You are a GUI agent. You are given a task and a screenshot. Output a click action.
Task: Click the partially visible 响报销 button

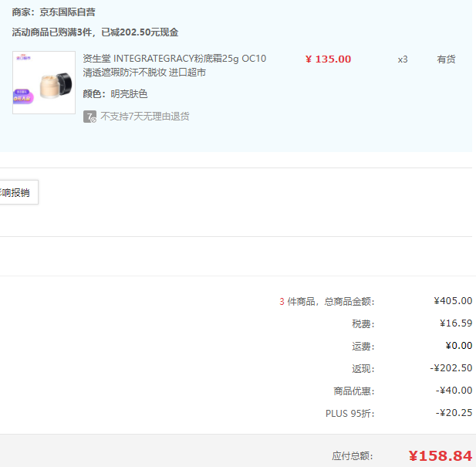coord(19,192)
